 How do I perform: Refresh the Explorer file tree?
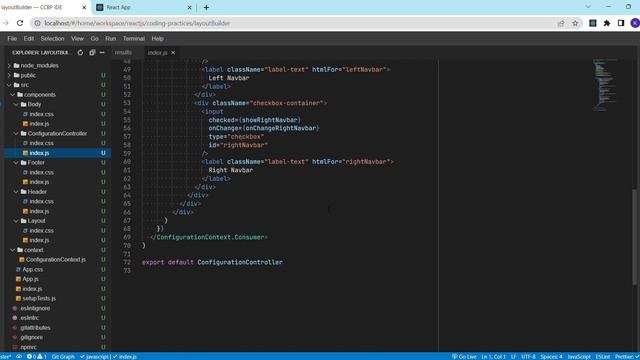click(80, 53)
